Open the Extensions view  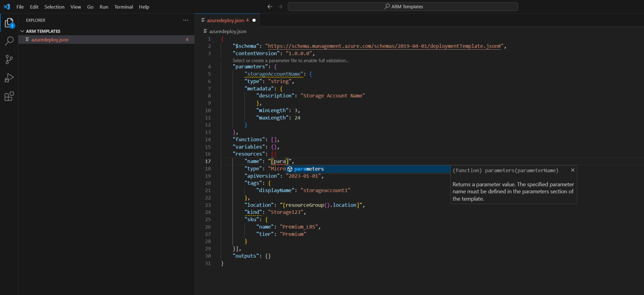point(9,96)
